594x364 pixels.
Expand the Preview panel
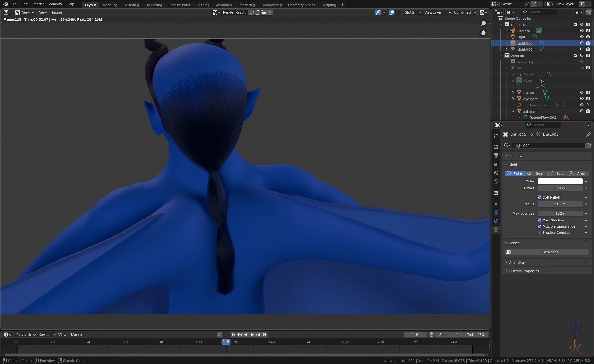click(515, 156)
